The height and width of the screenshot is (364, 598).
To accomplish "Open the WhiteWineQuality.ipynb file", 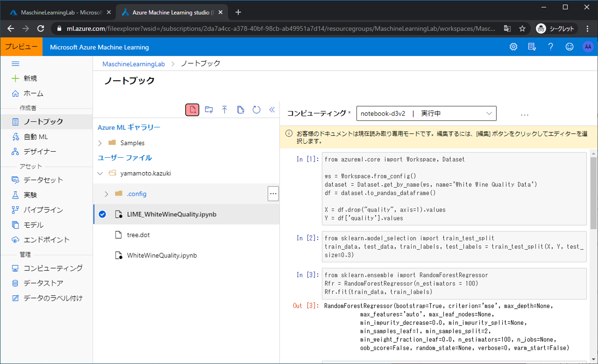I will click(162, 255).
